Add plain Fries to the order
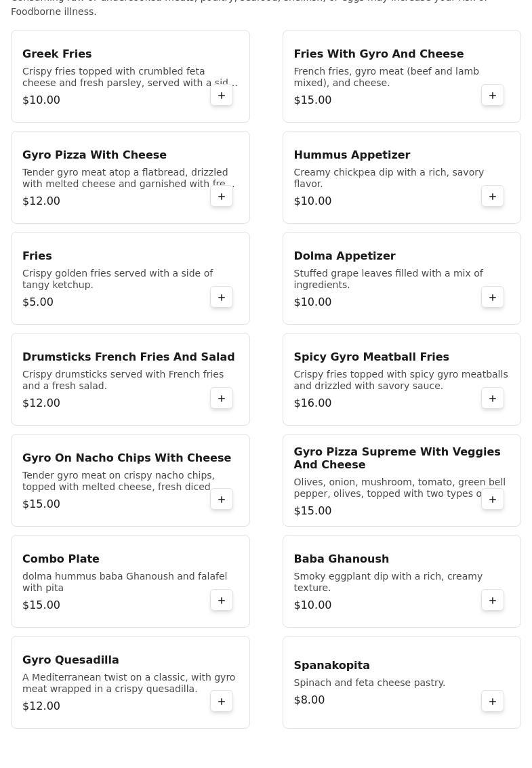Image resolution: width=532 pixels, height=768 pixels. point(222,298)
